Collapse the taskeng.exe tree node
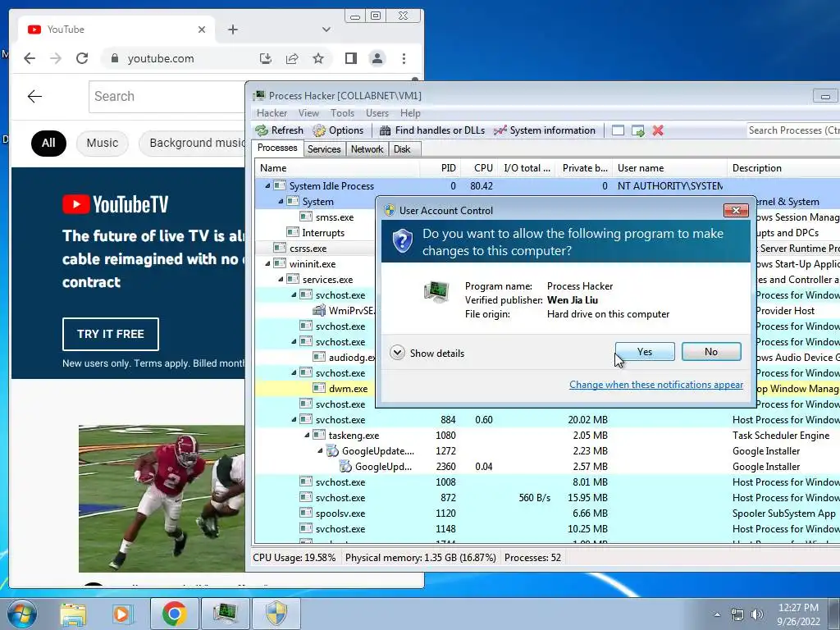This screenshot has height=630, width=840. coord(307,435)
